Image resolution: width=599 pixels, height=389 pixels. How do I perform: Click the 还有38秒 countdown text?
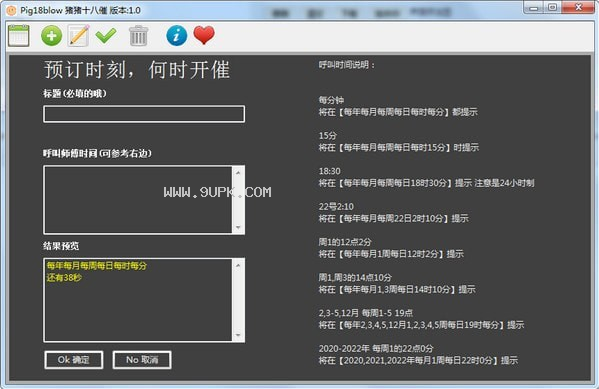[64, 278]
